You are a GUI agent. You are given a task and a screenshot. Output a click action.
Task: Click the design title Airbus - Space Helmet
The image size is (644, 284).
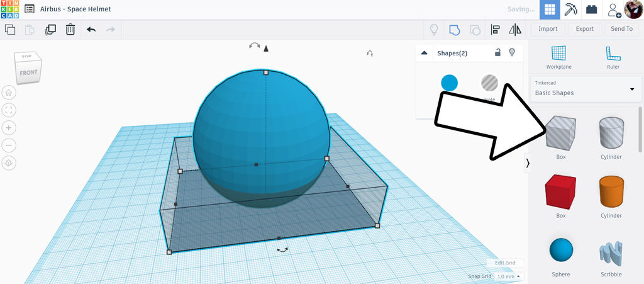click(x=75, y=9)
